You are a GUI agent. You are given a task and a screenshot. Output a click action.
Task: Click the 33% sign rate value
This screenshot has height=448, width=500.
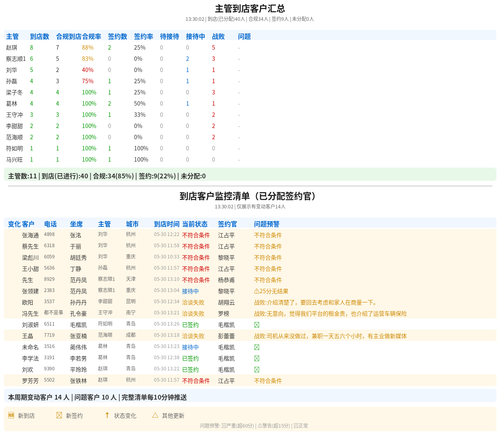coord(140,115)
